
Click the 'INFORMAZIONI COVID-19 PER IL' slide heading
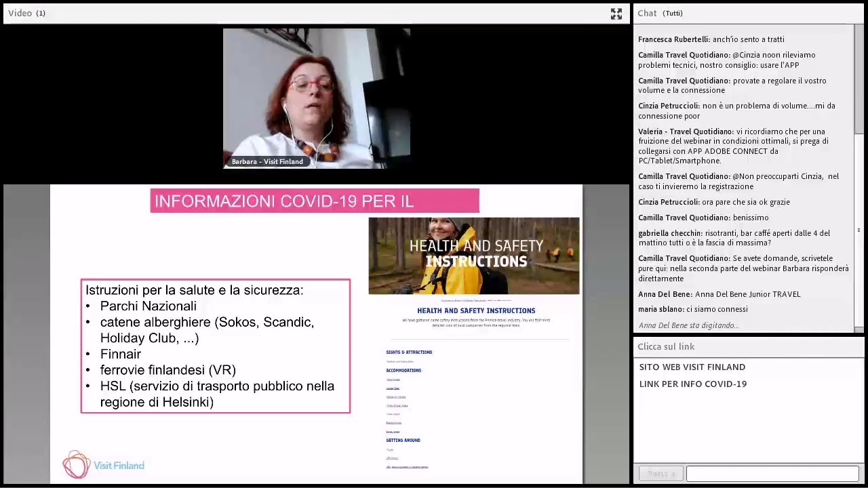(315, 201)
